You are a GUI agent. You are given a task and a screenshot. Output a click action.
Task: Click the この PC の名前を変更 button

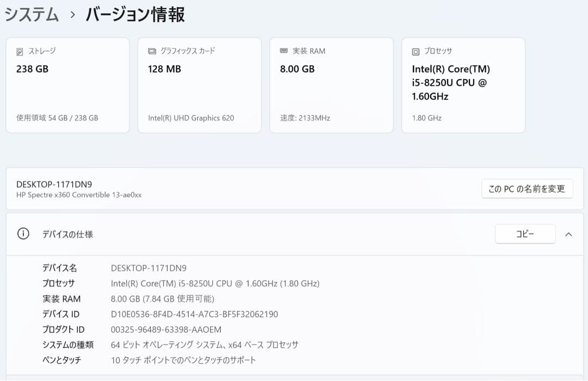526,189
